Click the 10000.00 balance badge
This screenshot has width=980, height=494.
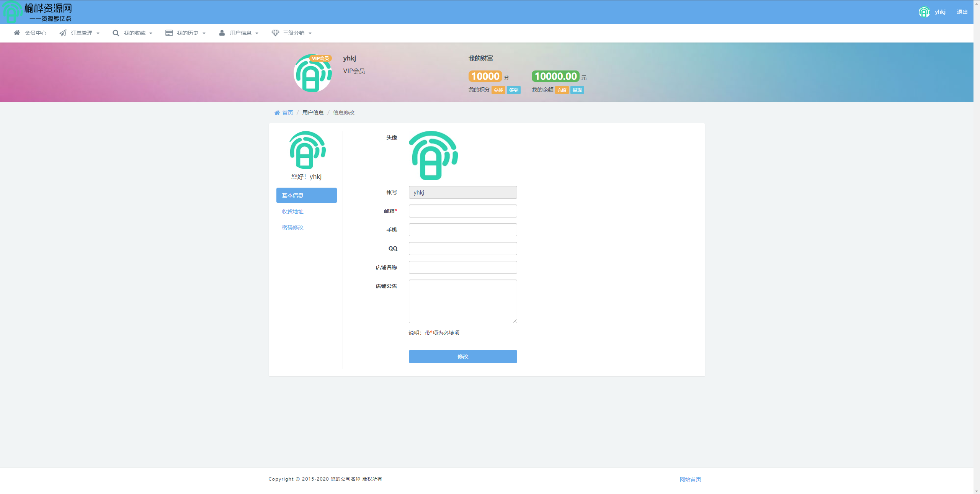coord(555,76)
